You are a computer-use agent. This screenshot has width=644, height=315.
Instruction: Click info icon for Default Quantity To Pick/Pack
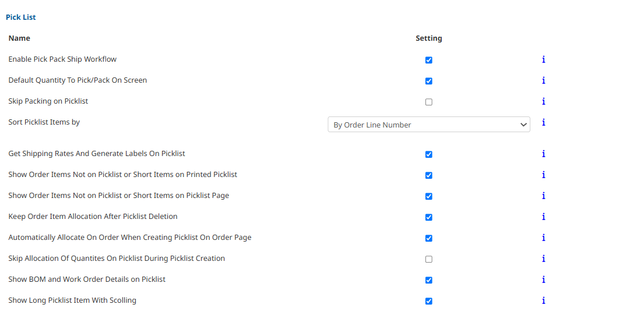543,80
